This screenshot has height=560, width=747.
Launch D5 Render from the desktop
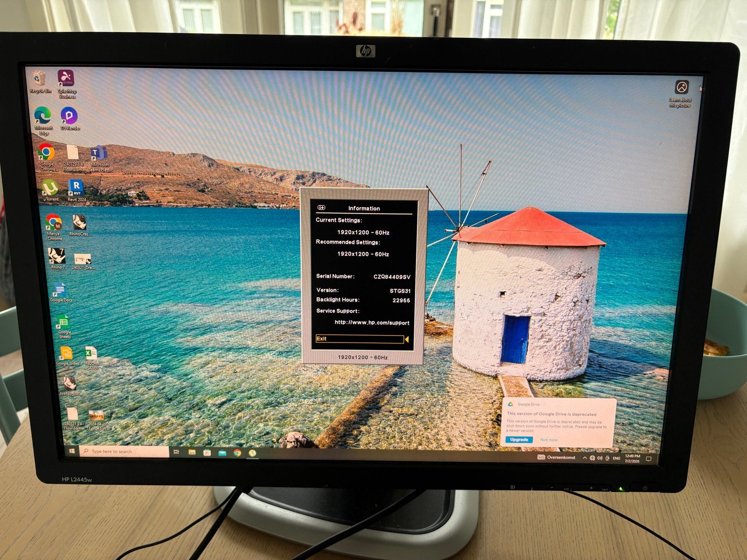coord(70,119)
